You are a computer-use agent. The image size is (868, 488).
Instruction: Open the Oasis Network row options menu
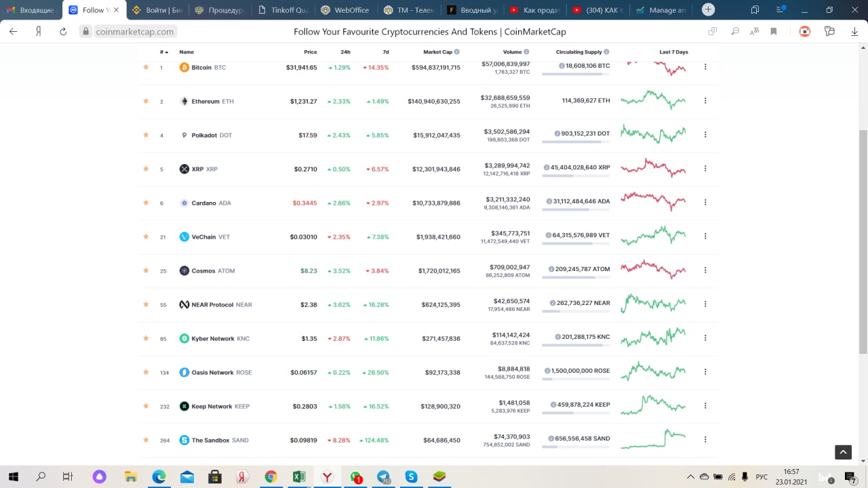tap(705, 372)
